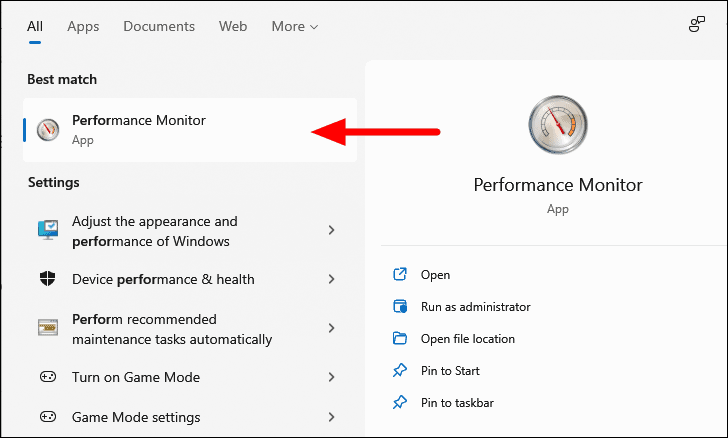Image resolution: width=728 pixels, height=438 pixels.
Task: Click the Performance Monitor gauge icon in Best match
Action: [x=48, y=130]
